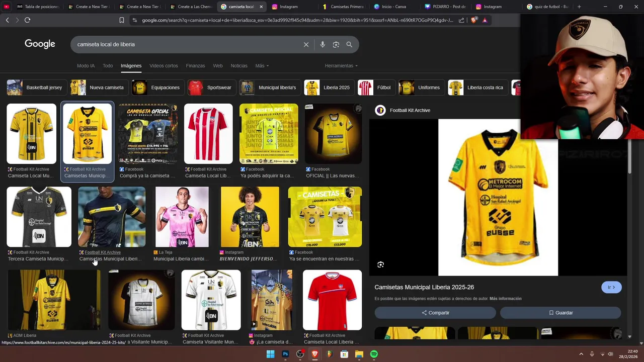The height and width of the screenshot is (362, 644).
Task: Open Google homepage via Google logo
Action: [x=40, y=44]
